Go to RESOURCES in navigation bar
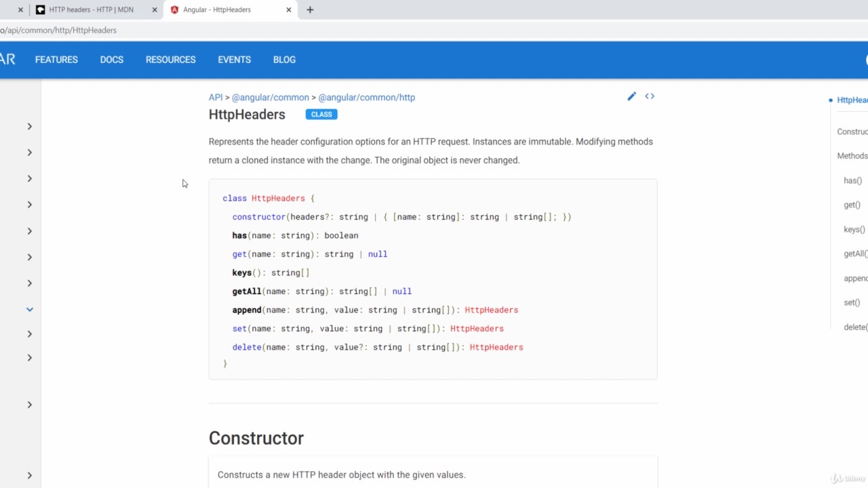 pyautogui.click(x=171, y=60)
